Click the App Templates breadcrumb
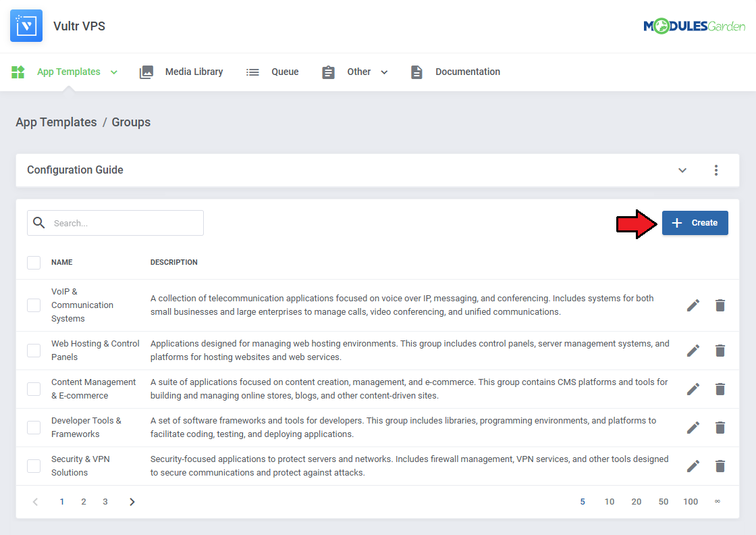This screenshot has height=535, width=756. pyautogui.click(x=56, y=122)
